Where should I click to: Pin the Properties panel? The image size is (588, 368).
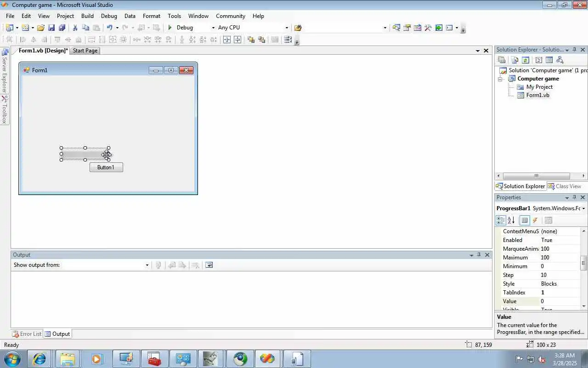pyautogui.click(x=574, y=197)
